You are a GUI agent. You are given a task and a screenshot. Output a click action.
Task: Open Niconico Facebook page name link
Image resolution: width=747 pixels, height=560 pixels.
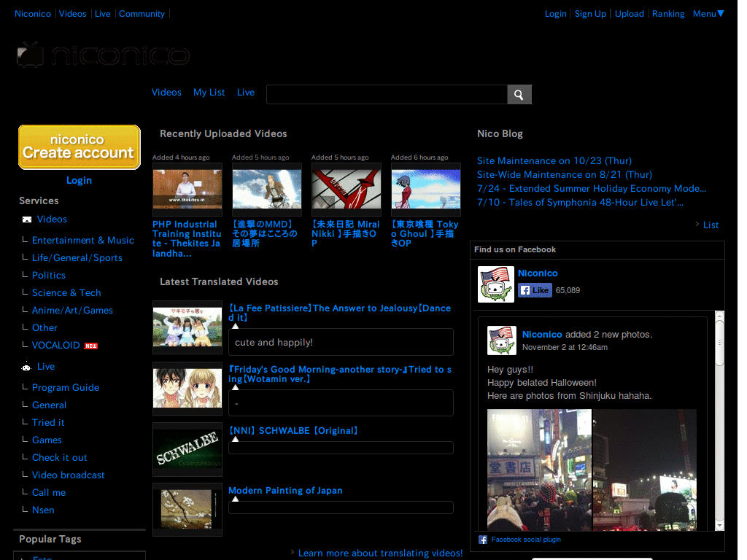click(x=538, y=273)
